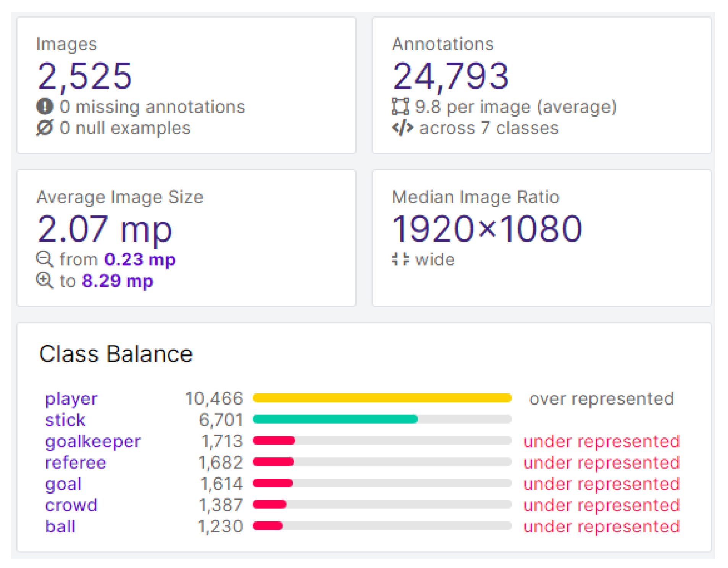Click the green stick balance bar
Image resolution: width=728 pixels, height=568 pixels.
335,419
